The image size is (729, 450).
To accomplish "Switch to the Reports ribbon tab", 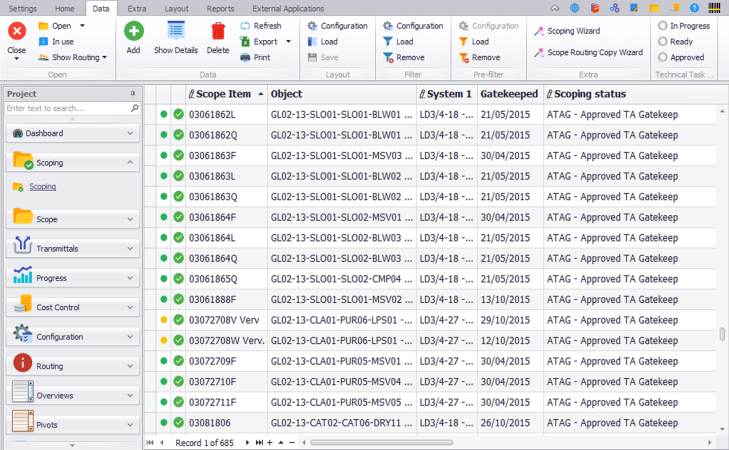I will click(220, 8).
